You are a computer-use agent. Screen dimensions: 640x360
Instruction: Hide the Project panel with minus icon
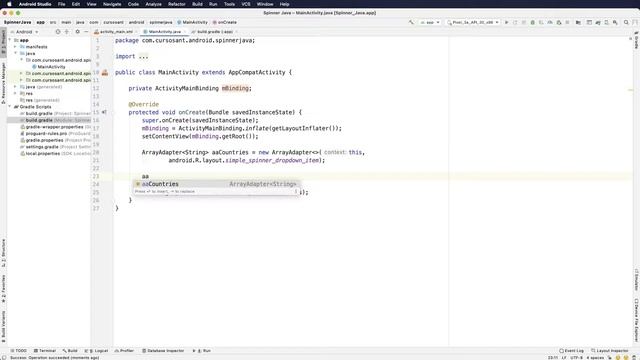pyautogui.click(x=86, y=32)
